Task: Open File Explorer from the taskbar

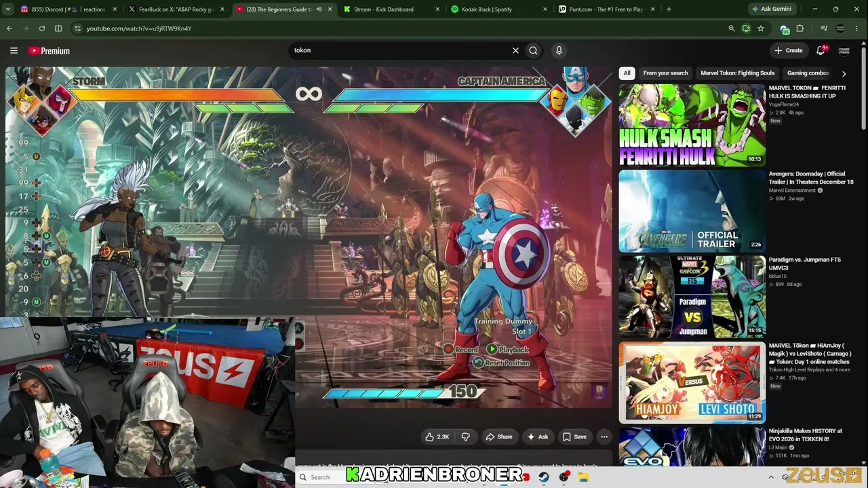Action: pyautogui.click(x=583, y=477)
